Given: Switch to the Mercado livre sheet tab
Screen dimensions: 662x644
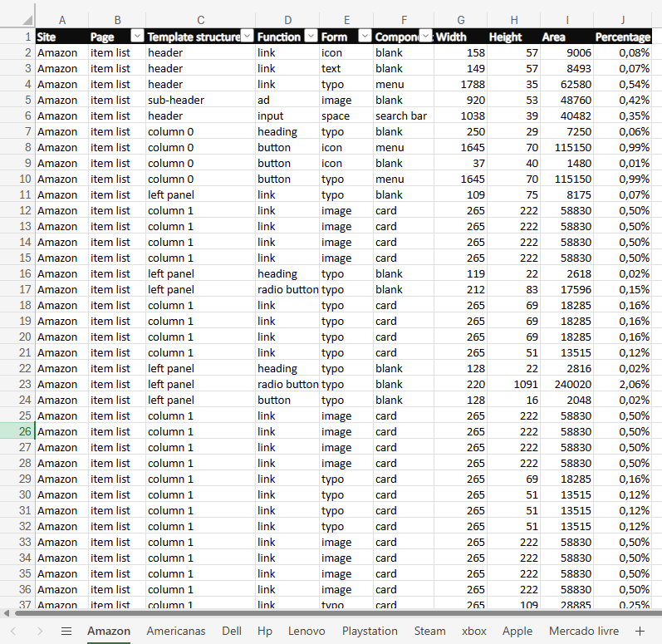Looking at the screenshot, I should (x=584, y=631).
